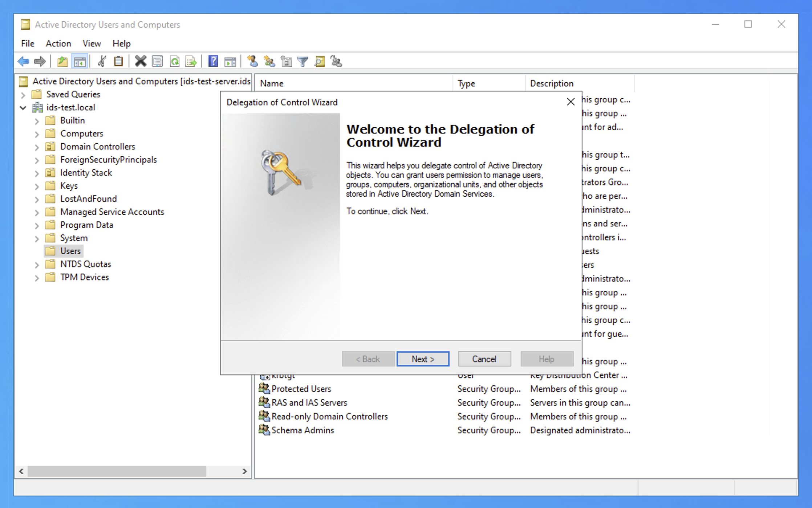This screenshot has width=812, height=508.
Task: Click the create new group icon
Action: 269,61
